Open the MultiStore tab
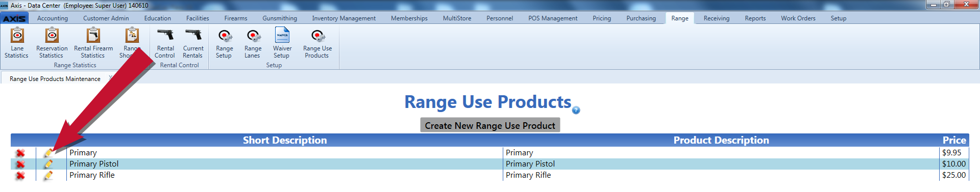The height and width of the screenshot is (192, 980). (x=457, y=18)
